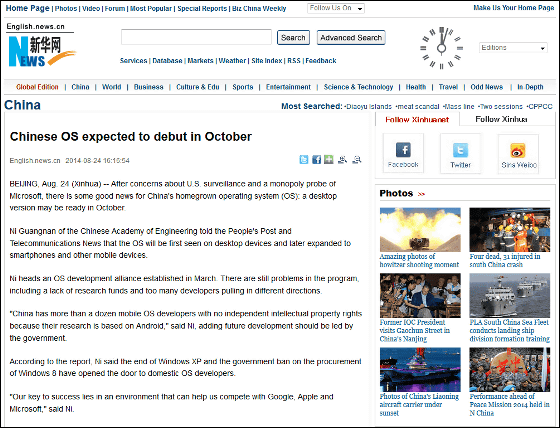560x428 pixels.
Task: Open howitzer shooting photo thumbnail
Action: click(420, 229)
